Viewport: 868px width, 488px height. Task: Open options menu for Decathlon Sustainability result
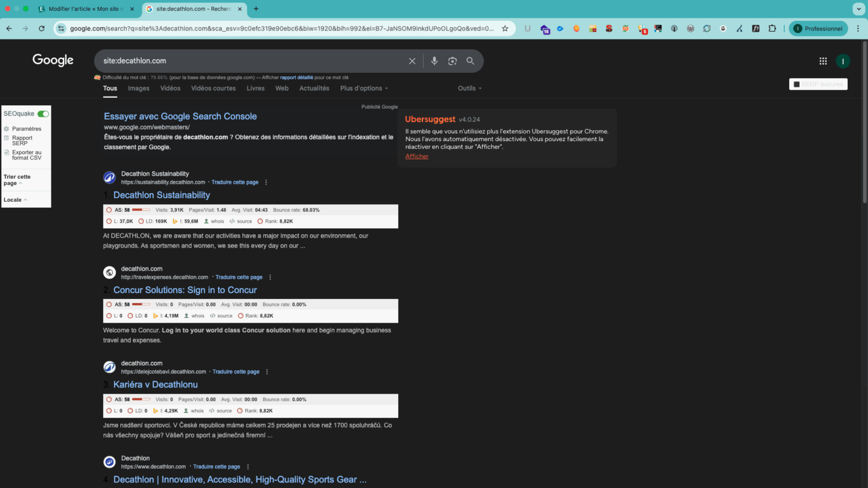coord(266,182)
